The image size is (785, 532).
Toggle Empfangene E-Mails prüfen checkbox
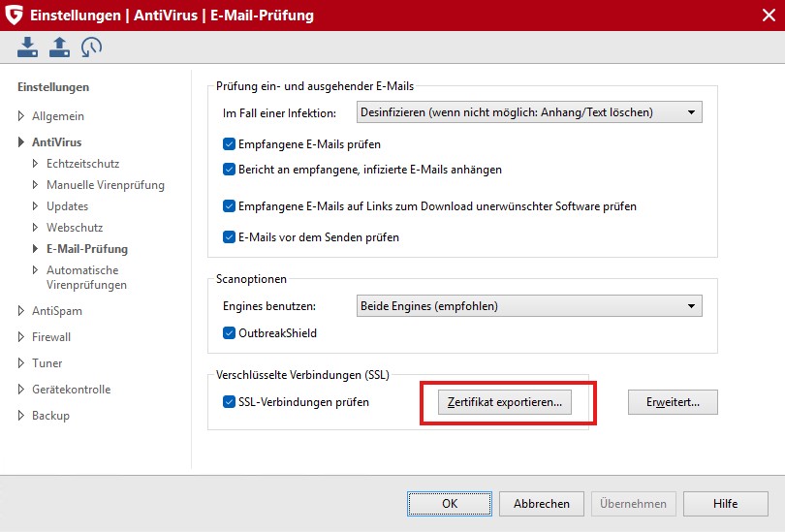click(229, 144)
